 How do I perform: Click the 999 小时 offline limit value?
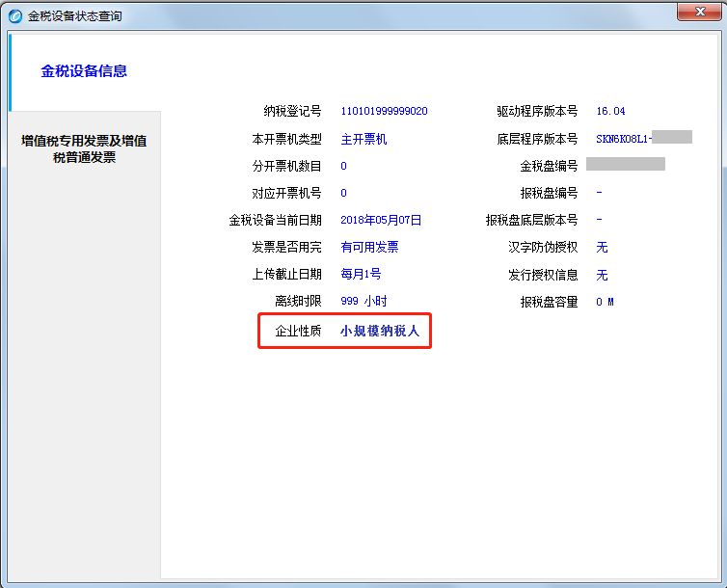tap(363, 301)
